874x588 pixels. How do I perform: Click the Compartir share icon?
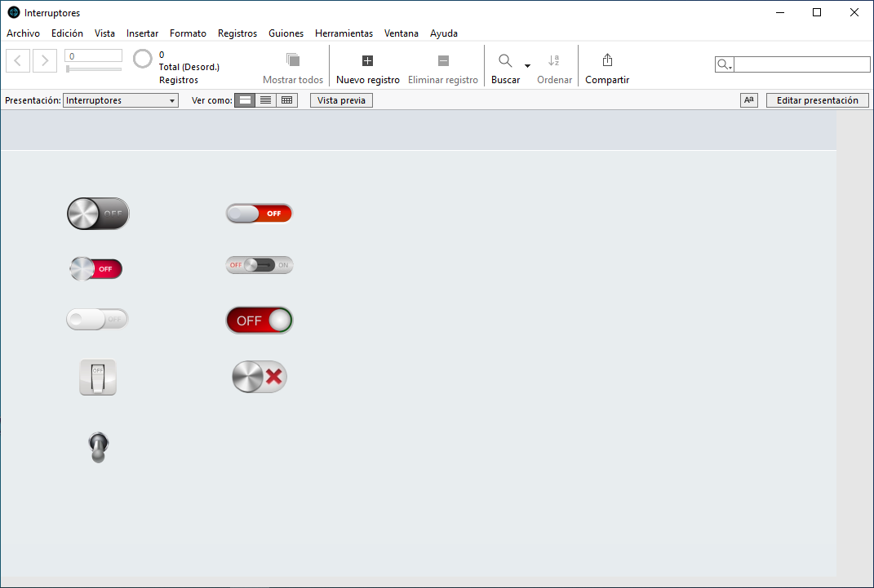[607, 60]
